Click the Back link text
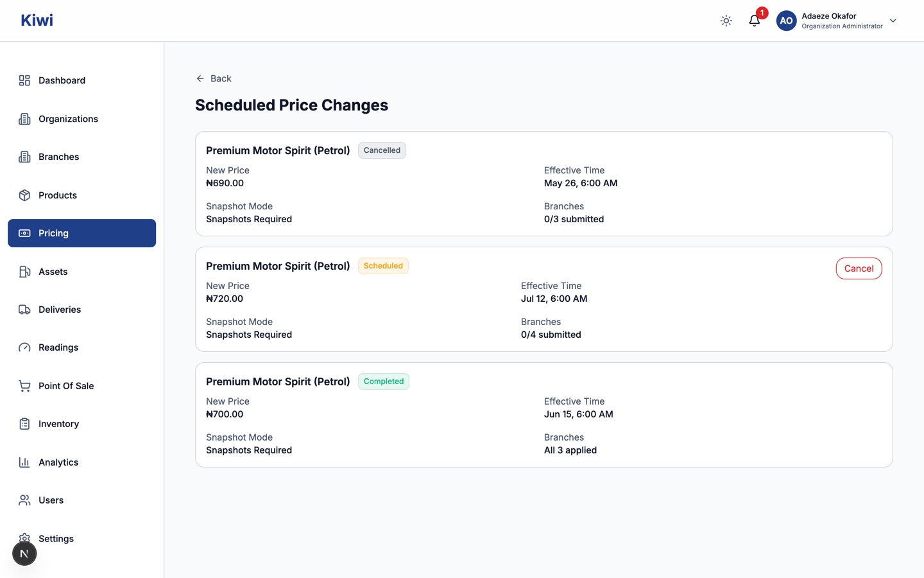This screenshot has height=578, width=924. [x=221, y=78]
